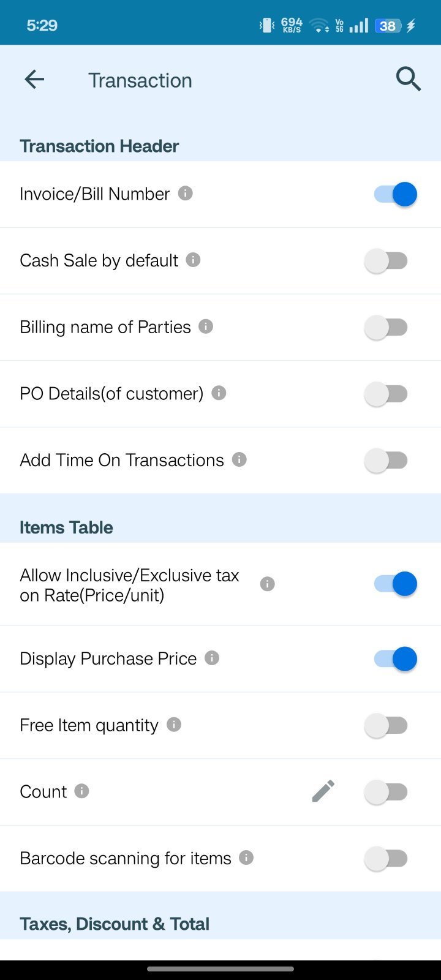Open search with the magnifier icon
This screenshot has width=441, height=980.
(408, 80)
